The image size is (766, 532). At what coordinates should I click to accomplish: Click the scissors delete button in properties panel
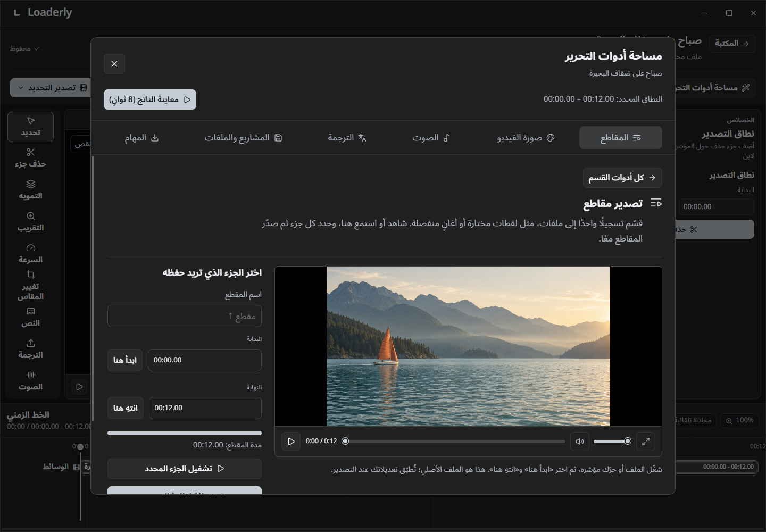[x=715, y=229]
